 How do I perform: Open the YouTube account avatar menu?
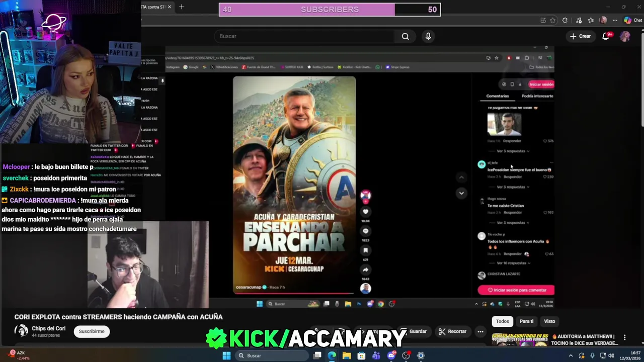[x=625, y=36]
